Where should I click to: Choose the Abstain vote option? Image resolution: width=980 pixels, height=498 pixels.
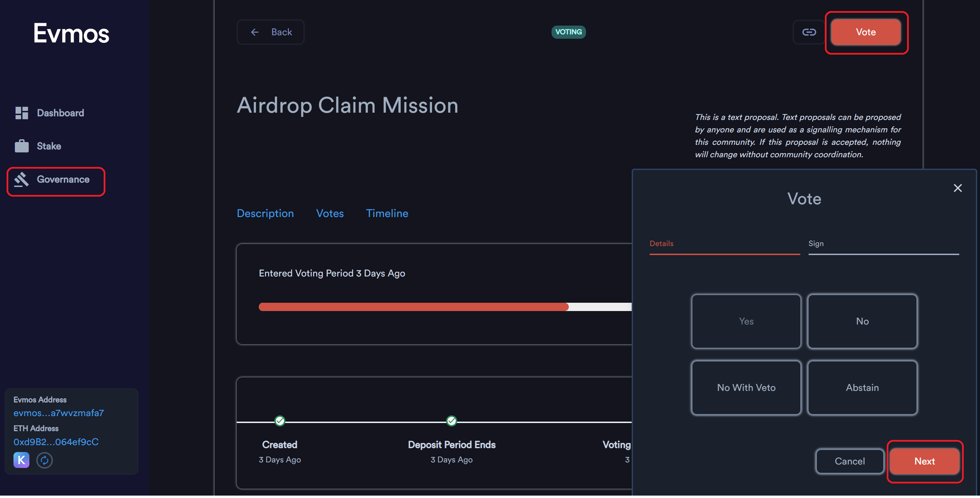click(862, 388)
